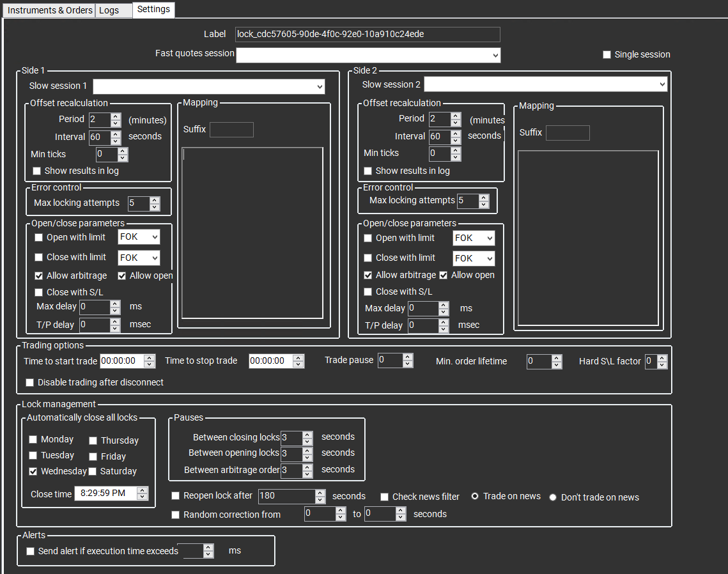Increase Side 1 Max locking attempts

tap(155, 200)
